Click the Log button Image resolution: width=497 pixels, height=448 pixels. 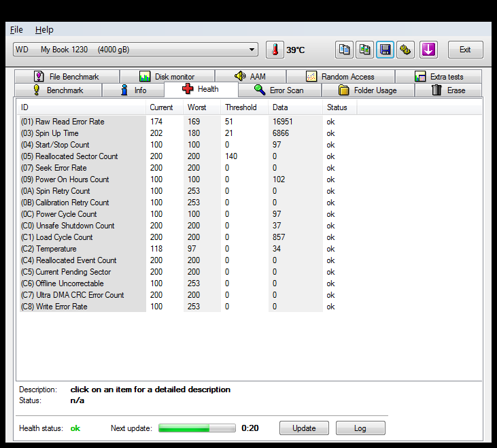tap(360, 428)
